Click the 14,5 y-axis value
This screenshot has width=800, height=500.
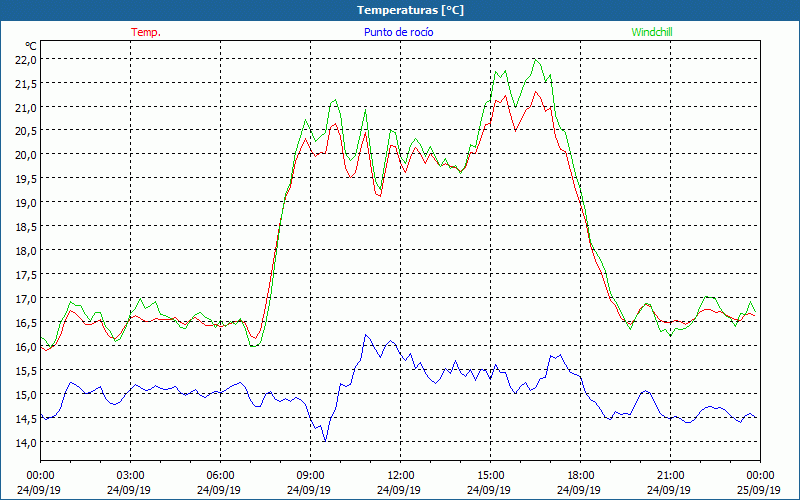click(26, 419)
